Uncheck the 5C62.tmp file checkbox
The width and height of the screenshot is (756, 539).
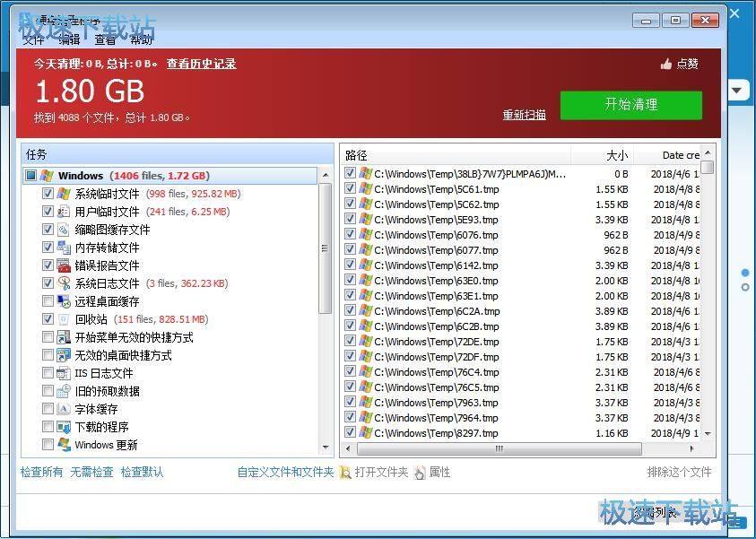pyautogui.click(x=350, y=204)
